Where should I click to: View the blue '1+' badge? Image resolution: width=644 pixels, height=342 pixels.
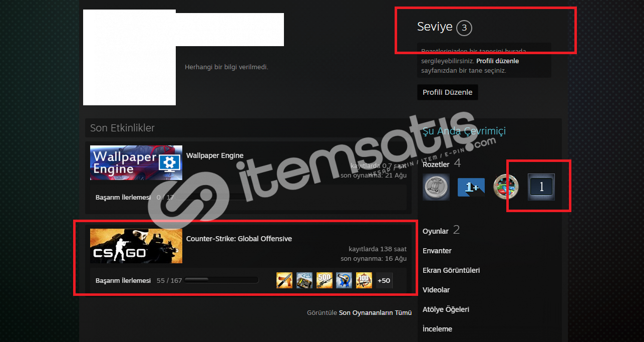click(x=471, y=187)
